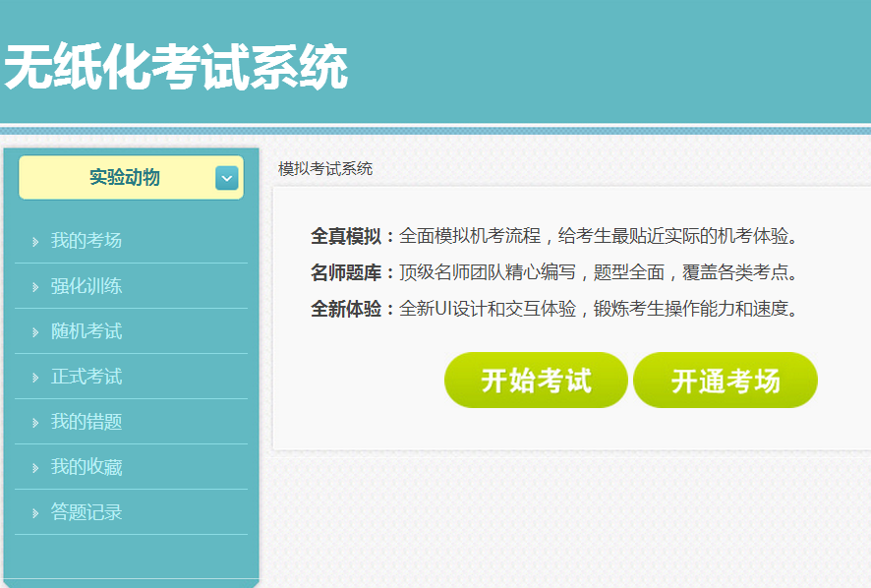Image resolution: width=871 pixels, height=588 pixels.
Task: Click the arrow icon beside 我的考场
Action: click(x=35, y=242)
